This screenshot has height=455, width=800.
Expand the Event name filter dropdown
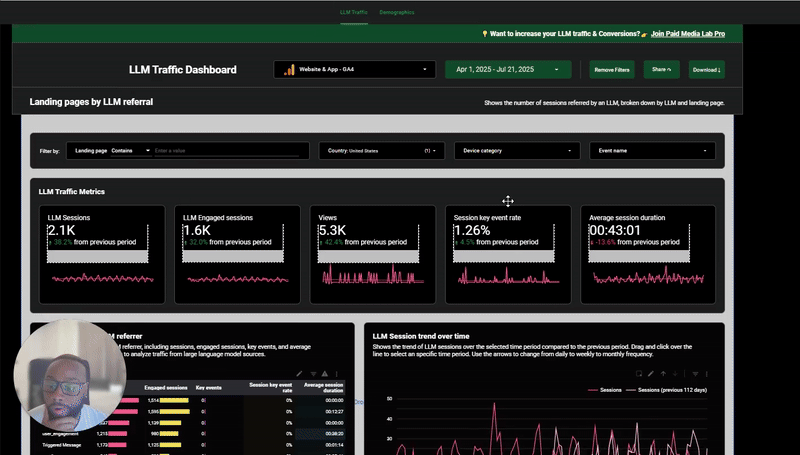[653, 150]
